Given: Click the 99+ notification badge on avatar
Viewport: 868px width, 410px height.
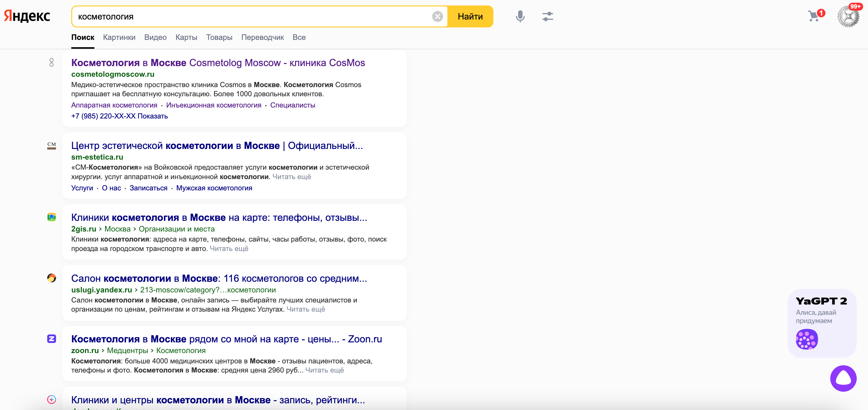Looking at the screenshot, I should [x=855, y=6].
